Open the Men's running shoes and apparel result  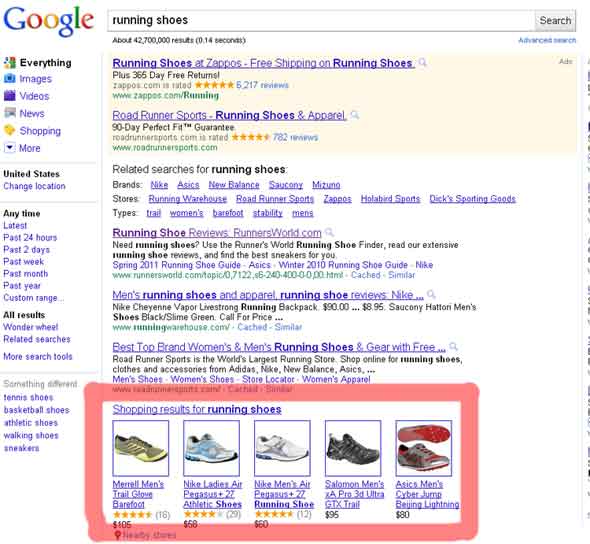click(x=268, y=295)
